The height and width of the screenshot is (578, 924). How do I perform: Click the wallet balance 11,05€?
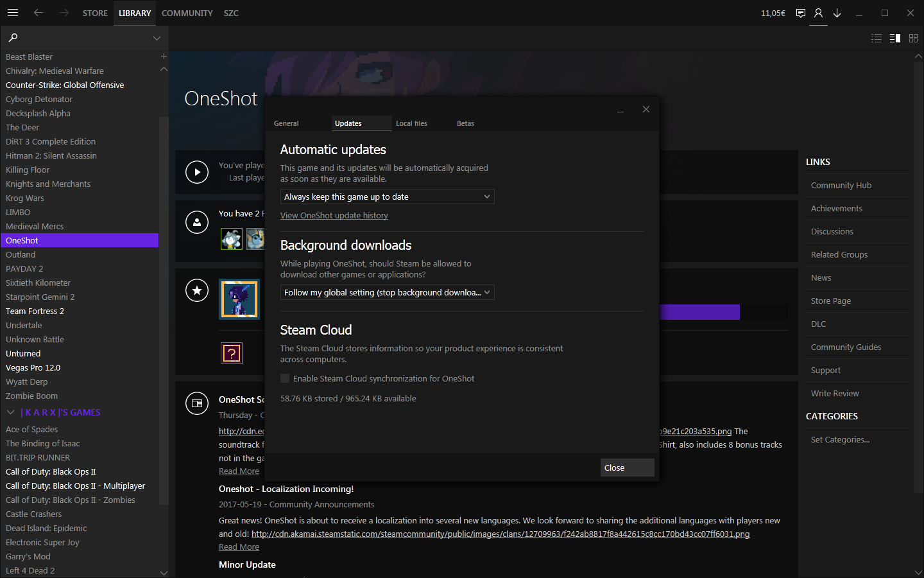pos(773,13)
